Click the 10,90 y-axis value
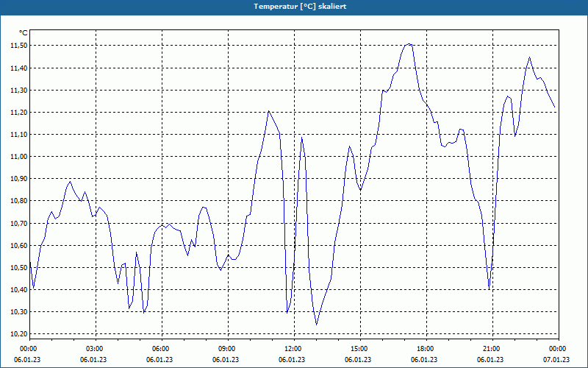 pyautogui.click(x=19, y=179)
